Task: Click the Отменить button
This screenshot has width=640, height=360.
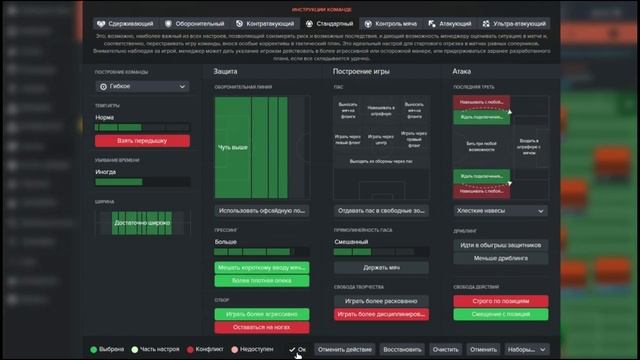Action: pos(483,349)
